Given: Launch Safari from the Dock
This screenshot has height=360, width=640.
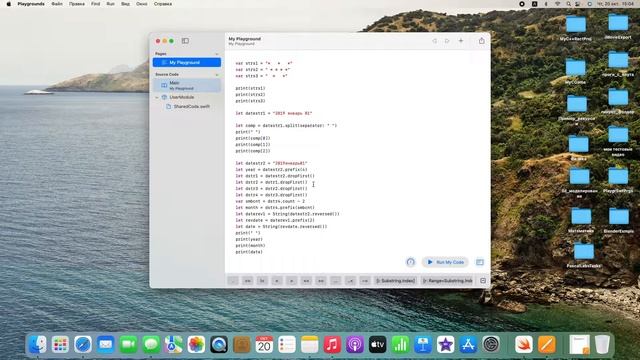Looking at the screenshot, I should [83, 345].
